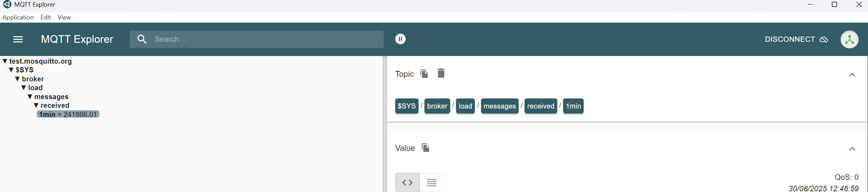Click the 1min topic breadcrumb chip
Image resolution: width=868 pixels, height=192 pixels.
point(574,106)
